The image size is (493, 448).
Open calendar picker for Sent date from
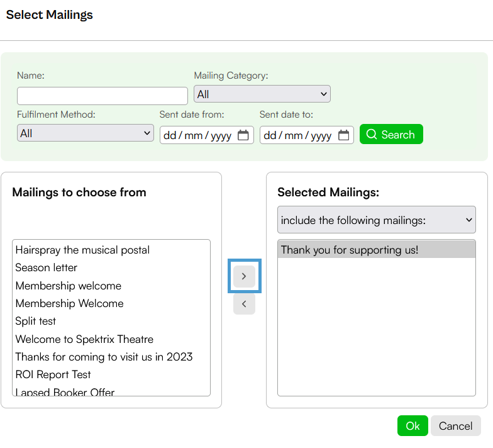(x=243, y=135)
